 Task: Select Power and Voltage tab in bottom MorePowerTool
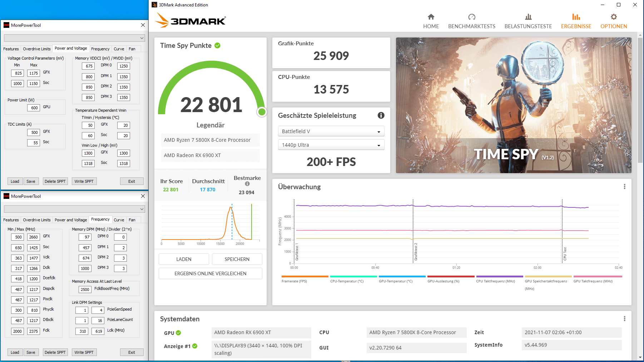71,220
